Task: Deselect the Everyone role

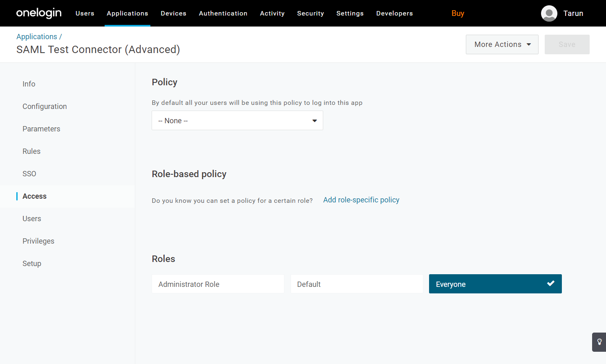Action: (495, 284)
